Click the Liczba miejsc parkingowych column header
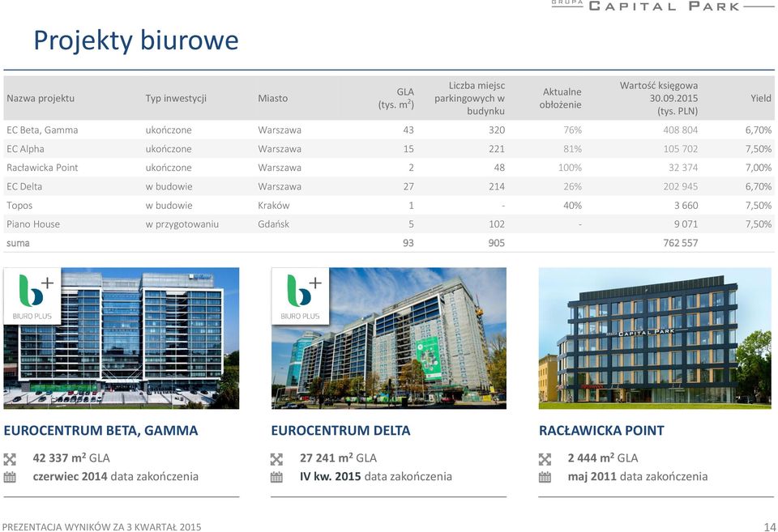 470,98
